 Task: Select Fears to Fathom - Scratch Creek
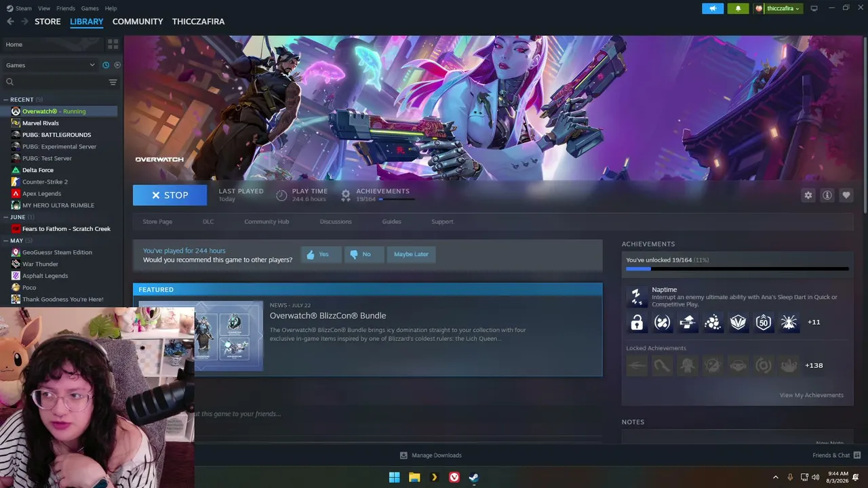(x=66, y=229)
